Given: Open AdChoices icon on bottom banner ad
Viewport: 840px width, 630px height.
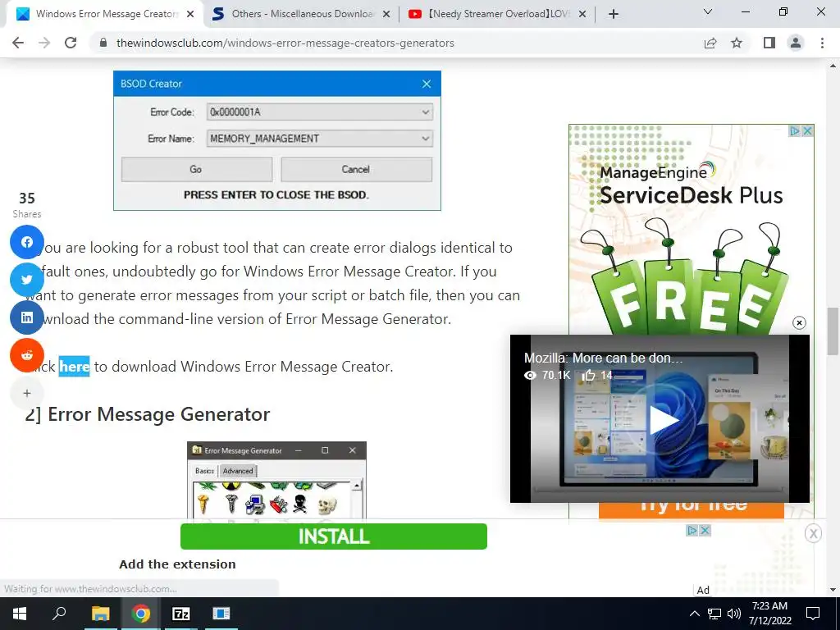Looking at the screenshot, I should [x=692, y=531].
